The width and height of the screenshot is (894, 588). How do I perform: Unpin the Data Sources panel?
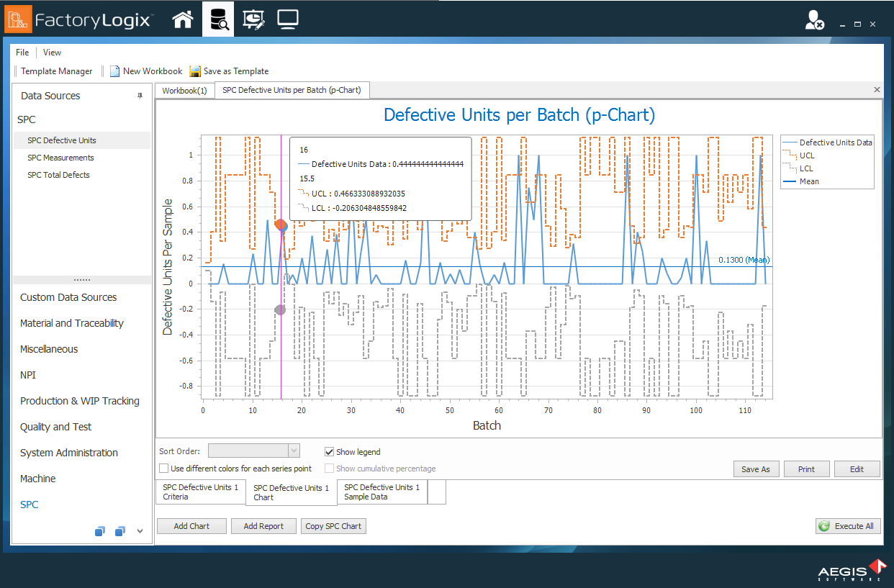[140, 96]
